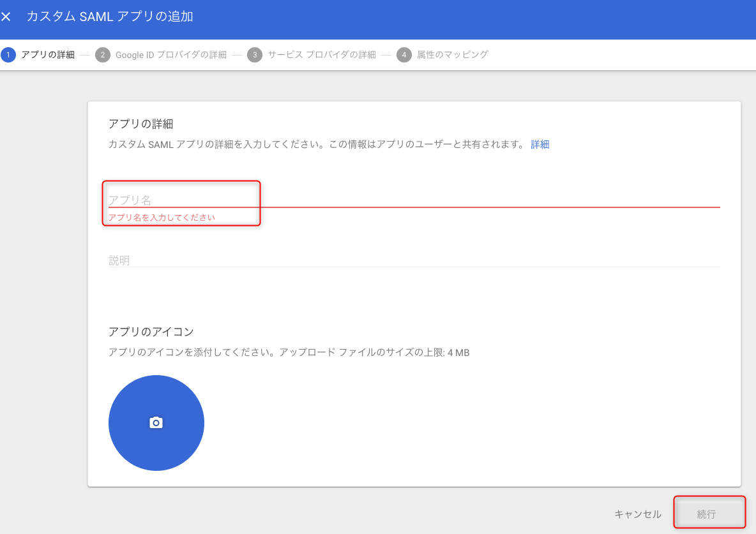Click the error text アプリ名を入力してください
The image size is (756, 534).
coord(162,218)
